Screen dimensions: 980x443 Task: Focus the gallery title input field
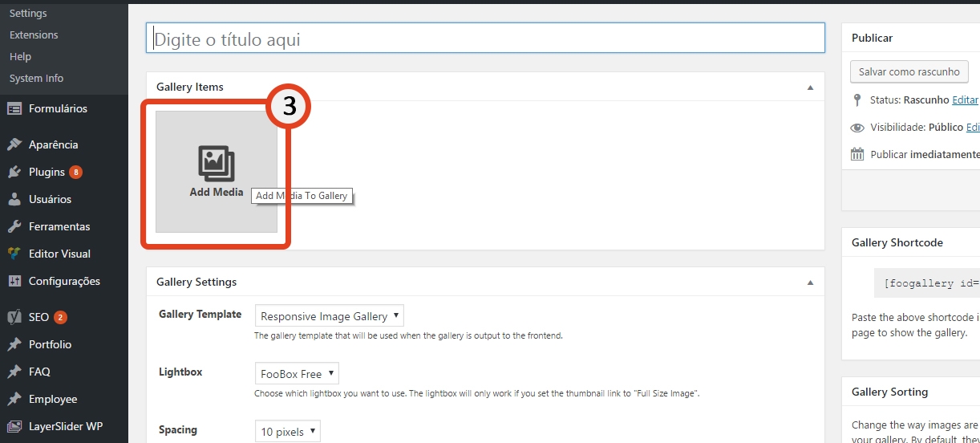485,39
